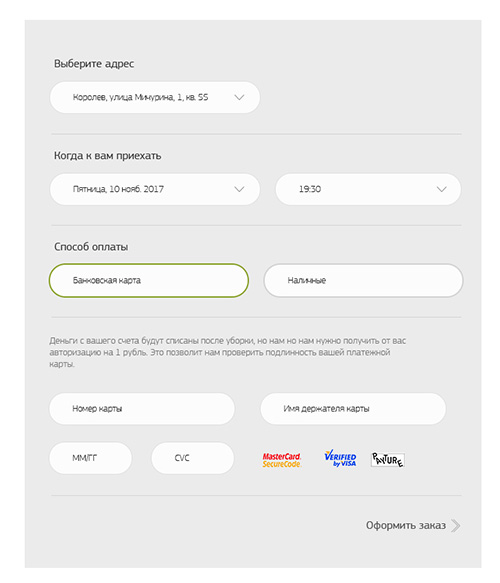Focus the ММ/ГГ expiry date field

[x=90, y=458]
